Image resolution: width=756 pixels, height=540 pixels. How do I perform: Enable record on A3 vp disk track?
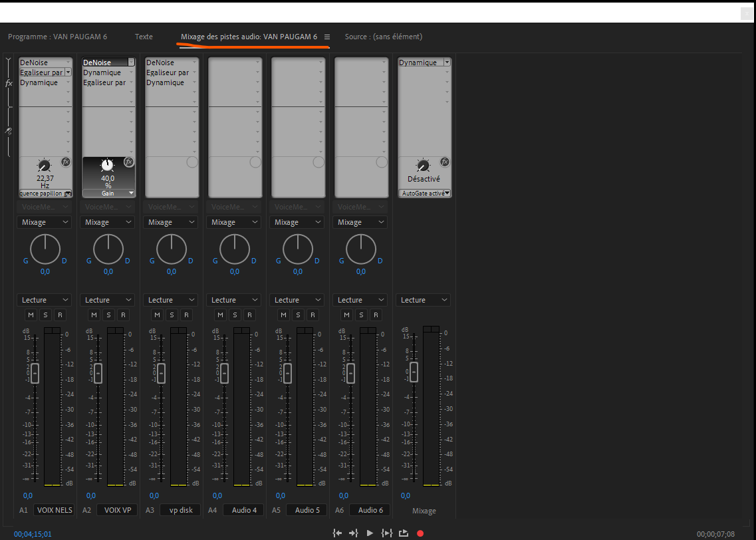coord(187,315)
